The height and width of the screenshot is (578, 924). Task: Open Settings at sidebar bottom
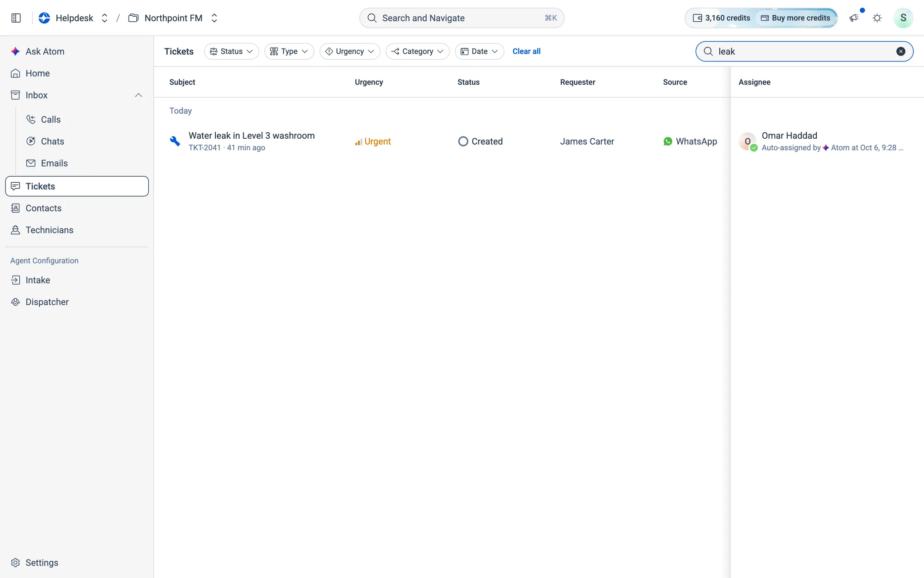tap(77, 563)
